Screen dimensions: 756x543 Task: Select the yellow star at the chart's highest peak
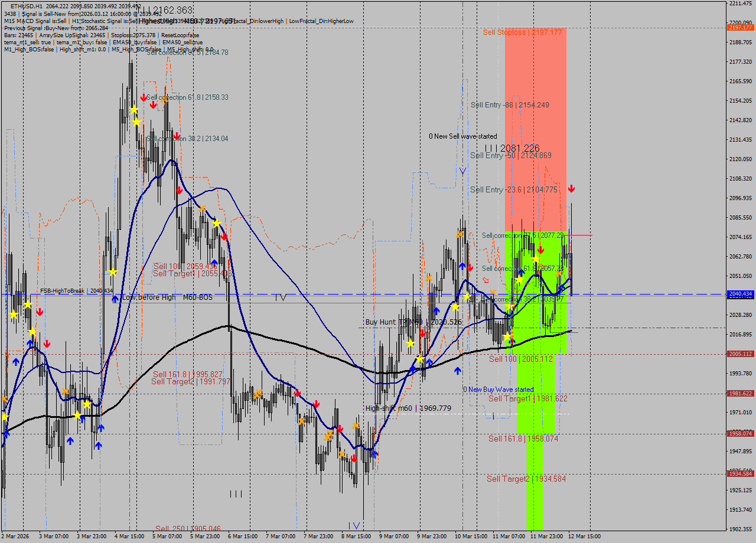pyautogui.click(x=134, y=109)
